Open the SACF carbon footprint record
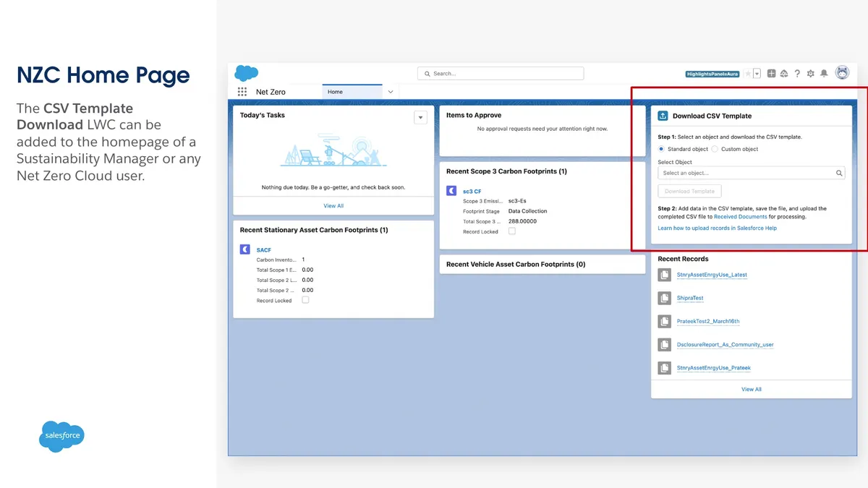This screenshot has width=868, height=488. tap(264, 250)
